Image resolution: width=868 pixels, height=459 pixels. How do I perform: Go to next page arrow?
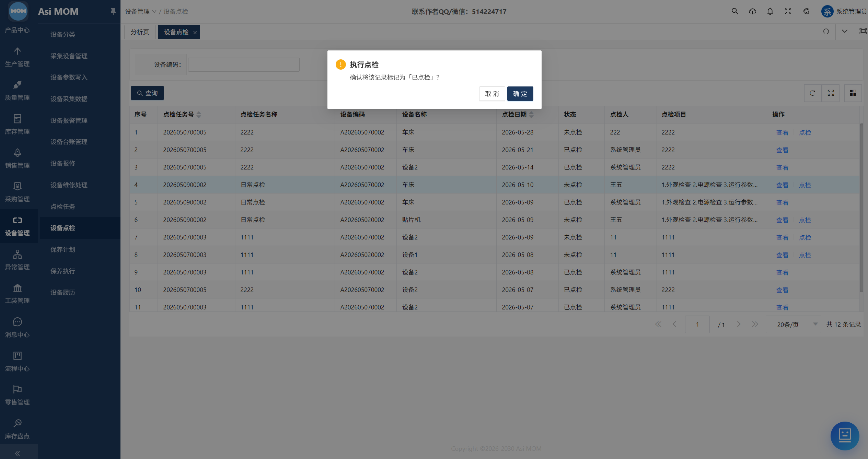pyautogui.click(x=738, y=324)
